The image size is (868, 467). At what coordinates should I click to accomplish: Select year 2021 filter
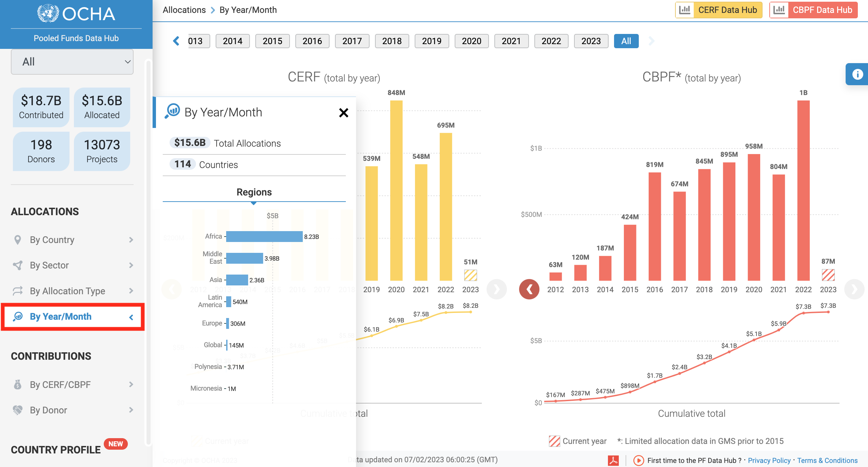(511, 41)
